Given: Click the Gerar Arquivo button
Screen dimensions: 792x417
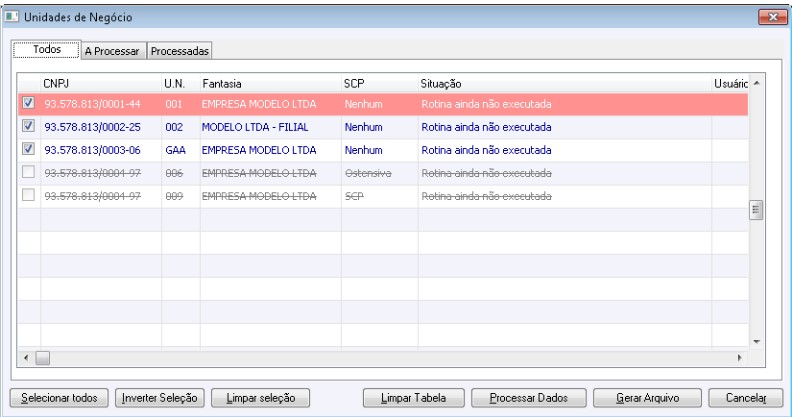Looking at the screenshot, I should (x=651, y=398).
